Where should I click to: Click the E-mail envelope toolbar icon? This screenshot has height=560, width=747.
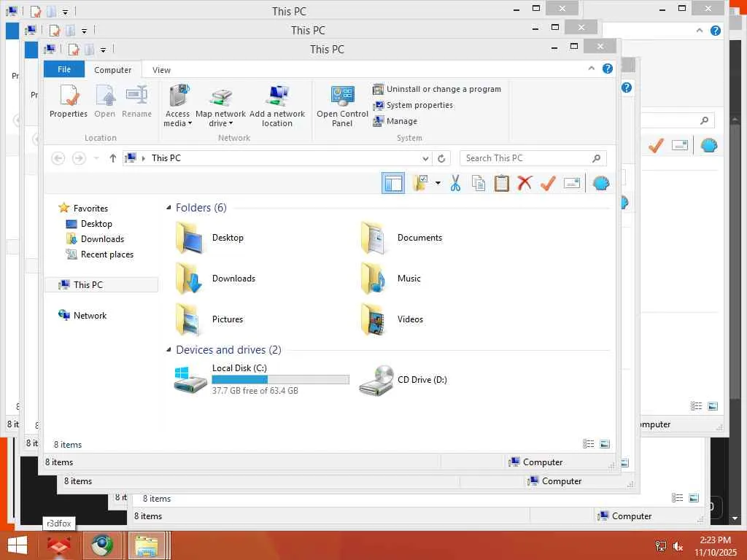pos(572,183)
